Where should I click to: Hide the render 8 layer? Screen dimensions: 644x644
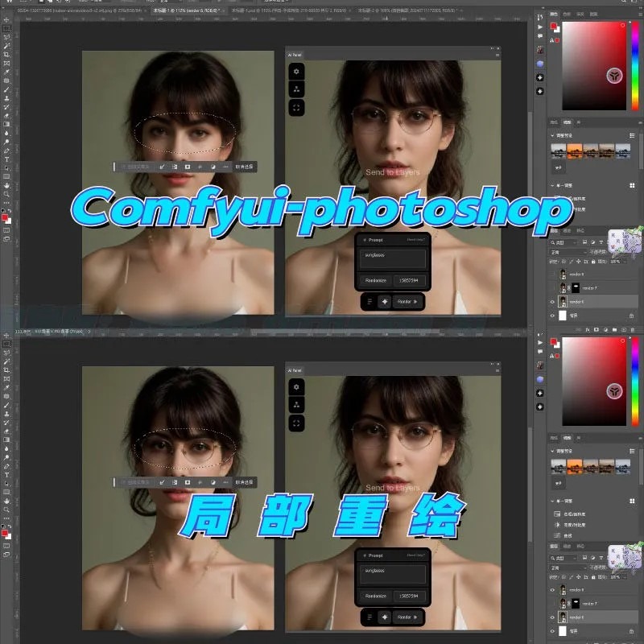point(552,275)
